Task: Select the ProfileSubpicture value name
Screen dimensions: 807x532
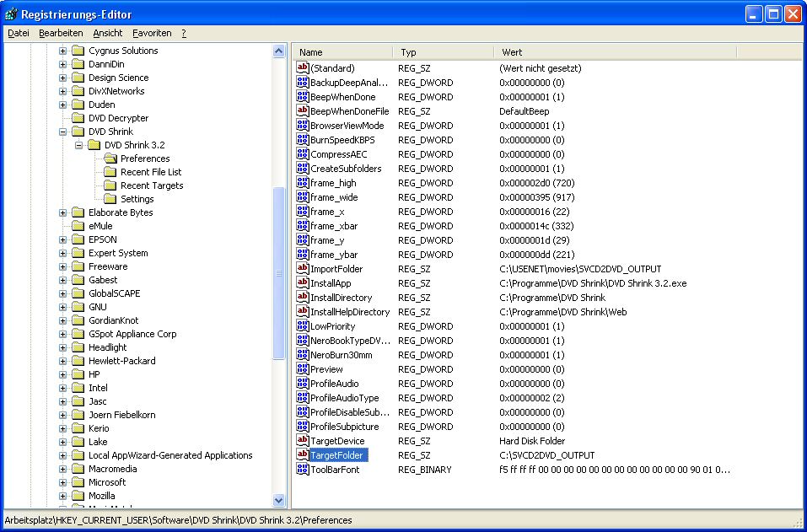Action: [344, 427]
